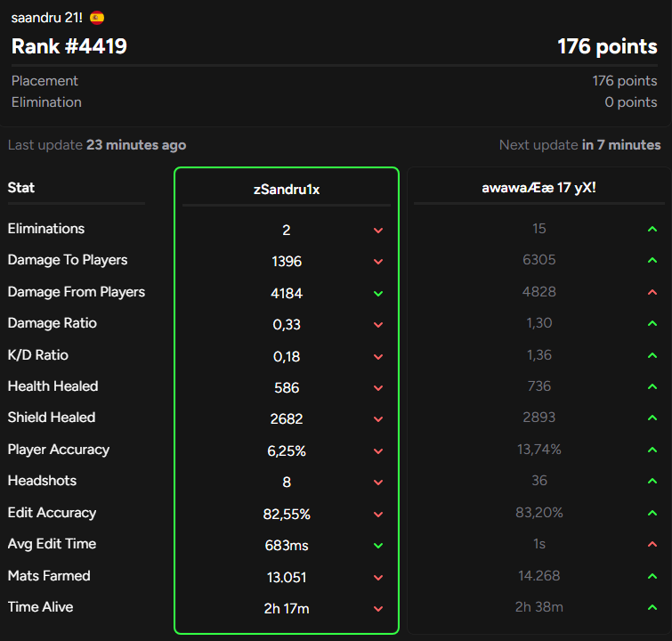The image size is (672, 641).
Task: Click the Edit Accuracy stat label
Action: (52, 513)
